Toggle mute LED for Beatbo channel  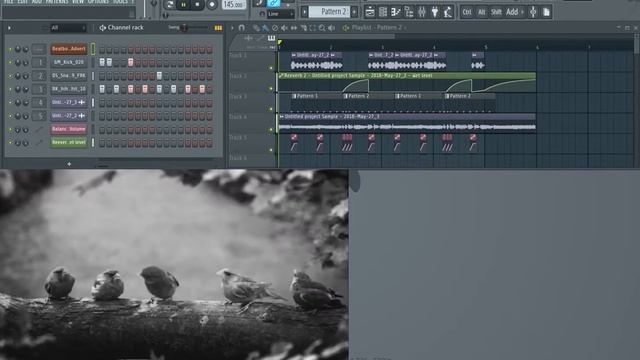point(10,49)
